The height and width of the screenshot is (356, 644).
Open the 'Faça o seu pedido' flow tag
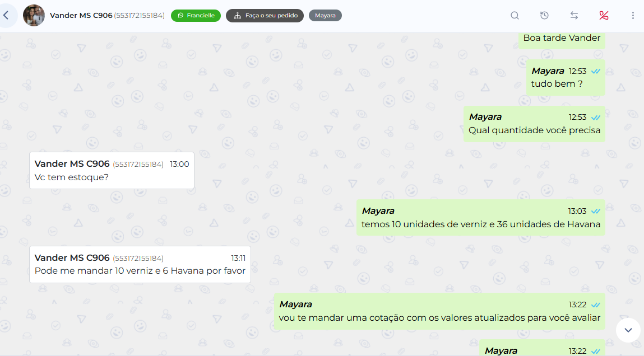pyautogui.click(x=265, y=16)
